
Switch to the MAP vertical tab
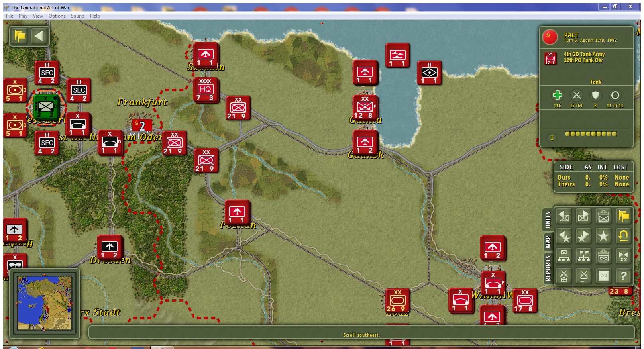(548, 242)
